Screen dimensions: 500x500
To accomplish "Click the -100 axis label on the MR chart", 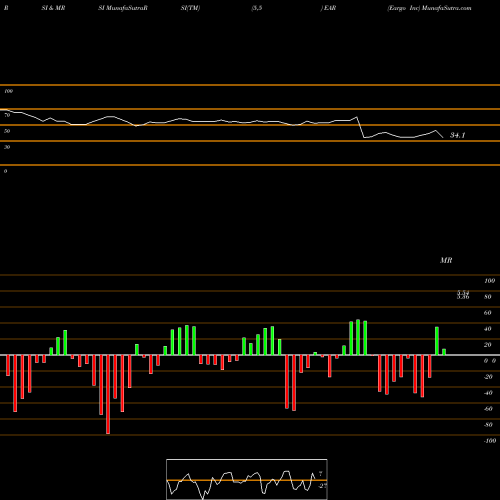I will (490, 441).
